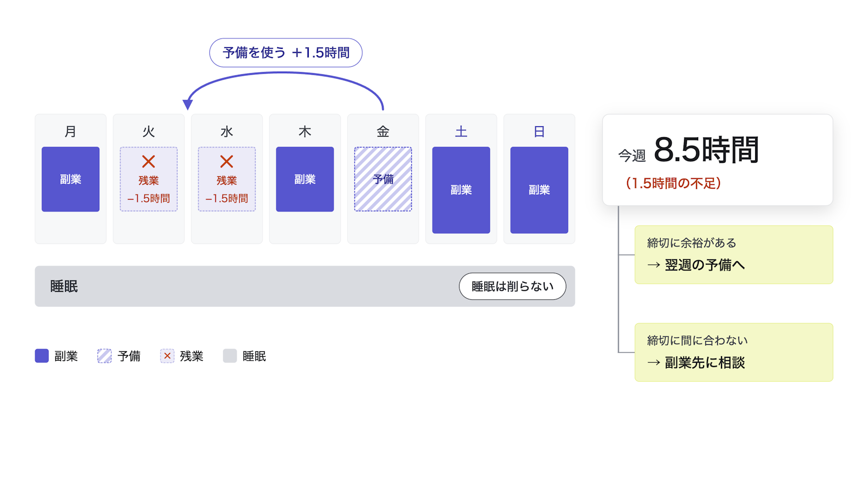
Task: Click the 火 day header
Action: coord(149,131)
